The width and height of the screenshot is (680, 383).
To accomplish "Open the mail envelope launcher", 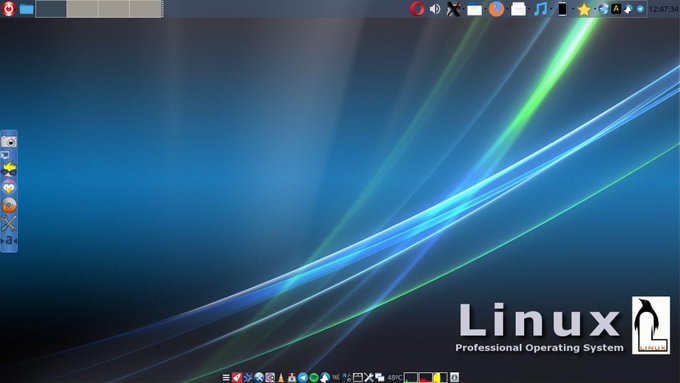I will click(518, 9).
